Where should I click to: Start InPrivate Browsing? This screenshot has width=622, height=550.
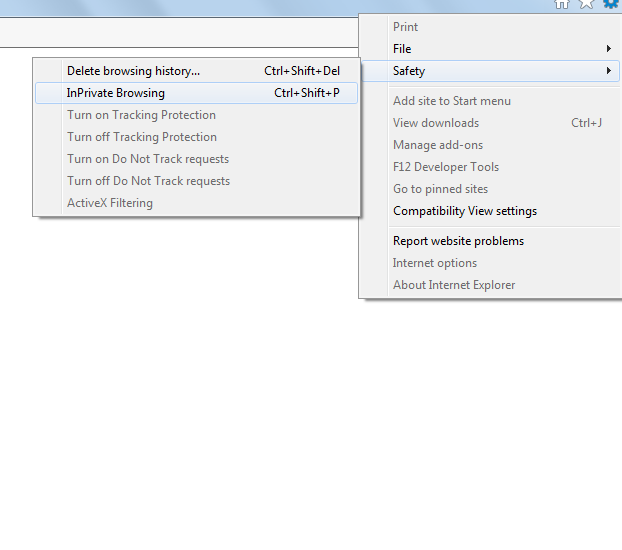116,93
